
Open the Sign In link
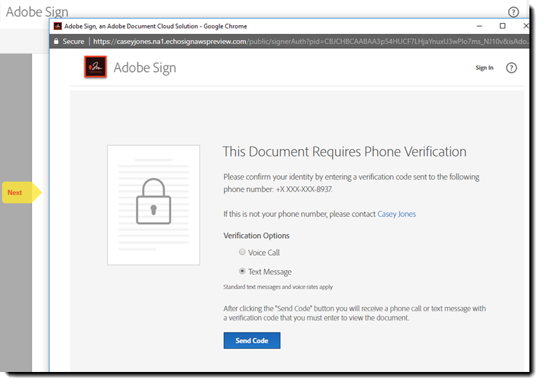(484, 68)
